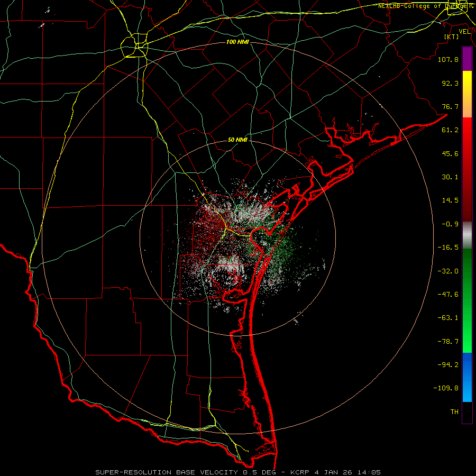476x476 pixels.
Task: Click the 61.2 velocity scale value
Action: pyautogui.click(x=450, y=130)
